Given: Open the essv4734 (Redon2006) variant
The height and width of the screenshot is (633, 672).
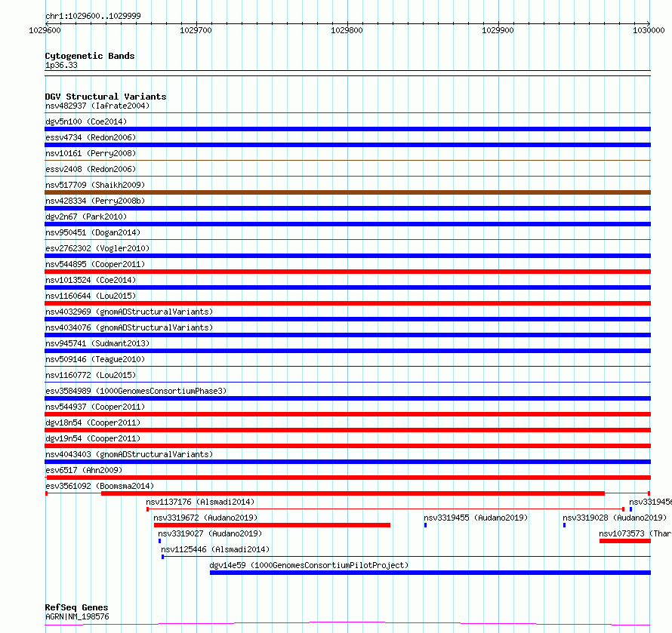Looking at the screenshot, I should tap(91, 137).
